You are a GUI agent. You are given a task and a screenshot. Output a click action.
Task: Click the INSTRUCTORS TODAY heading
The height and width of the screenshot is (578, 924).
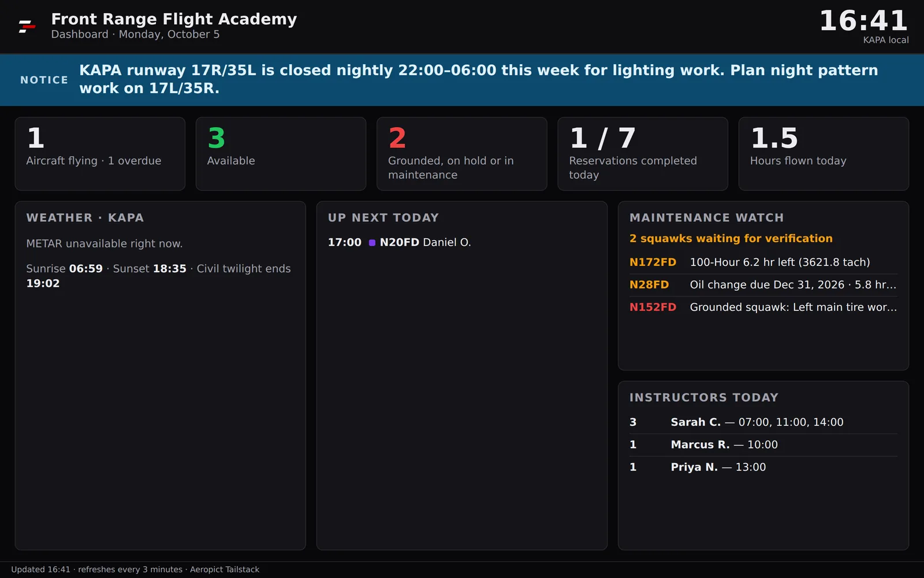pyautogui.click(x=704, y=398)
